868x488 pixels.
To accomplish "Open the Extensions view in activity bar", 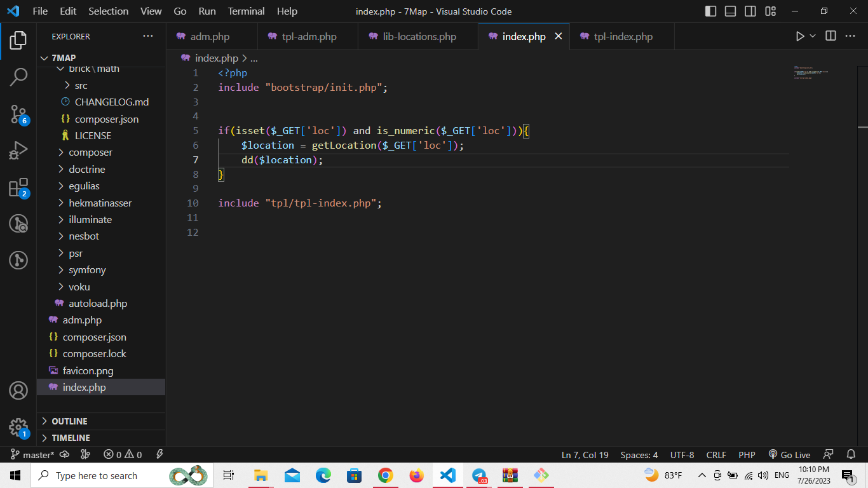I will [x=18, y=188].
